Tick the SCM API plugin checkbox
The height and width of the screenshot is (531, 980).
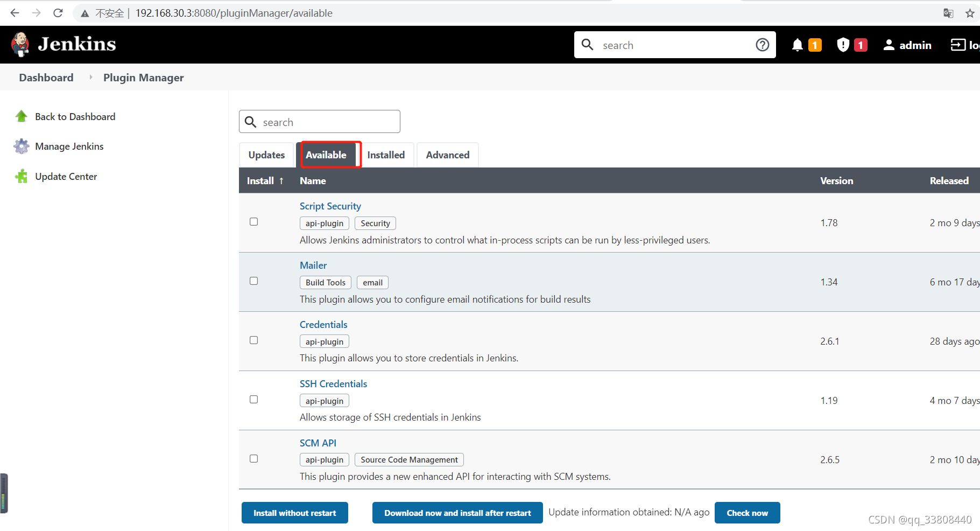[254, 459]
